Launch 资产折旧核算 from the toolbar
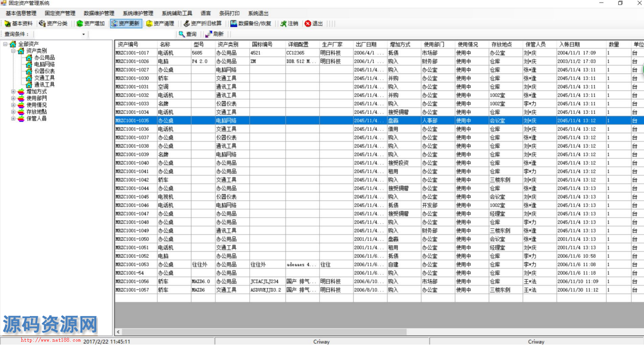 click(x=203, y=23)
